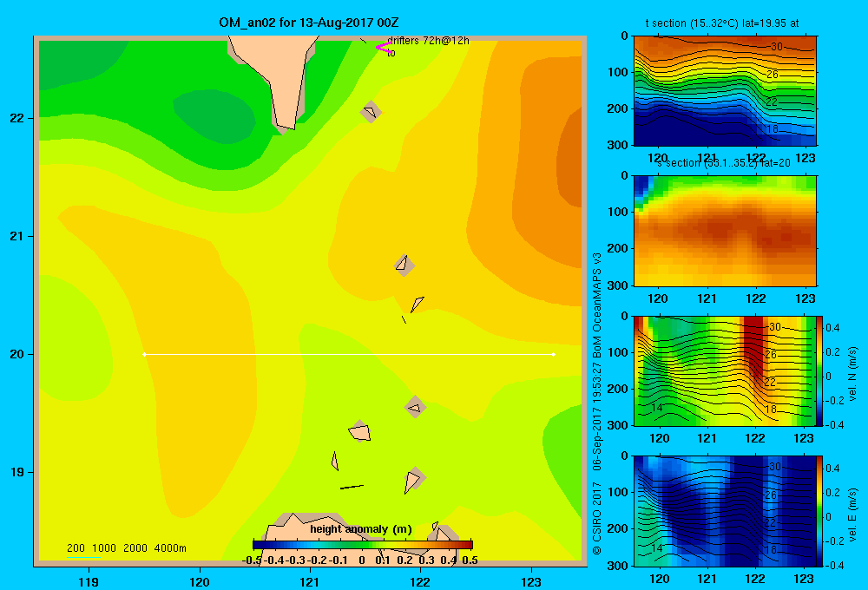Click the island near 20.75N 121.85E
868x590 pixels.
[404, 265]
